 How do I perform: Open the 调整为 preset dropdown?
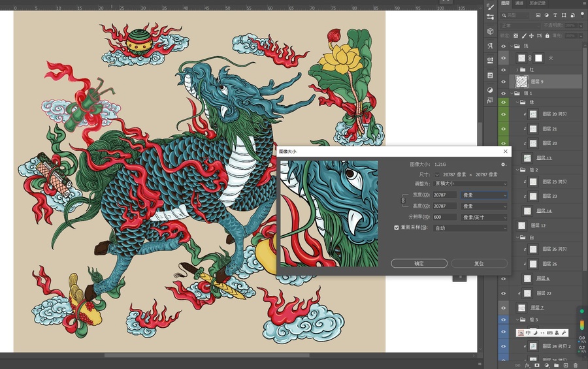point(470,184)
